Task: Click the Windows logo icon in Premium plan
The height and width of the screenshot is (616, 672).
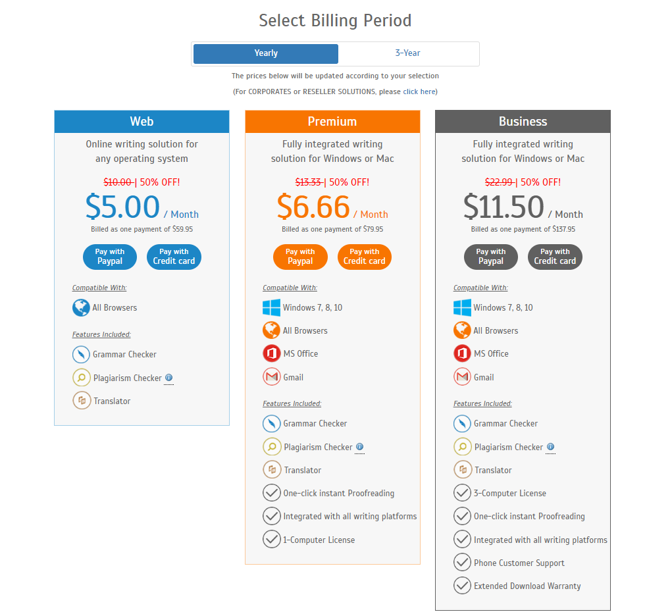Action: pyautogui.click(x=271, y=307)
